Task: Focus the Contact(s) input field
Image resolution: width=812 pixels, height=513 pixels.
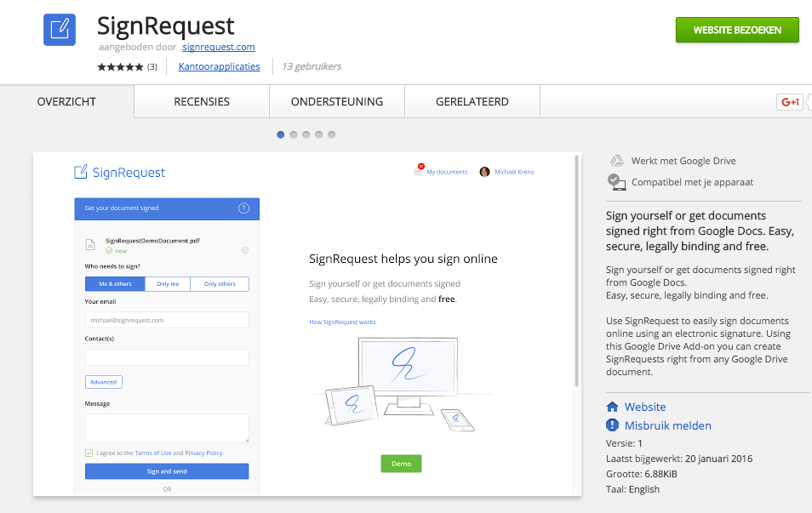Action: pyautogui.click(x=167, y=357)
